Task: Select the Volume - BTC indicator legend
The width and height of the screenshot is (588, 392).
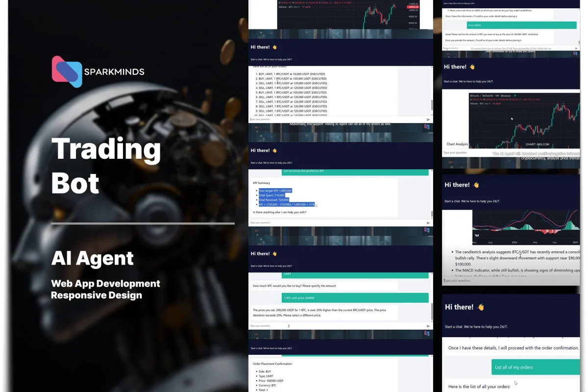Action: 475,104
